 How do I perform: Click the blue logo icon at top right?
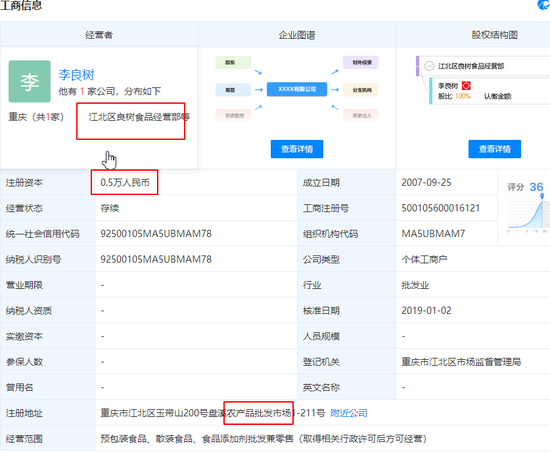544,5
